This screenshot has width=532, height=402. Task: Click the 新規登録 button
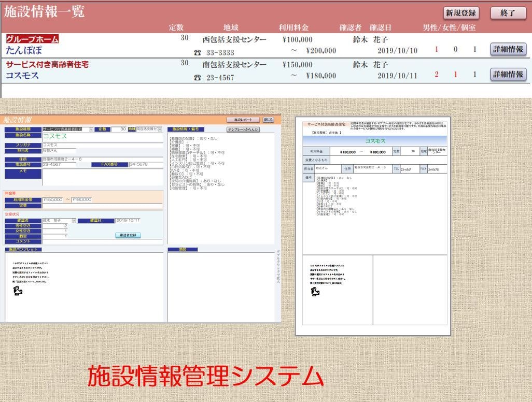[461, 13]
